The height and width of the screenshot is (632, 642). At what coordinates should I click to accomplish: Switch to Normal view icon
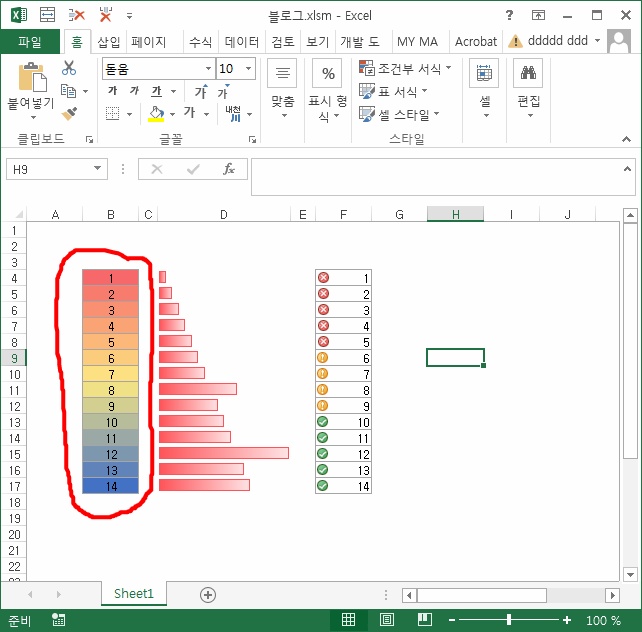(348, 620)
